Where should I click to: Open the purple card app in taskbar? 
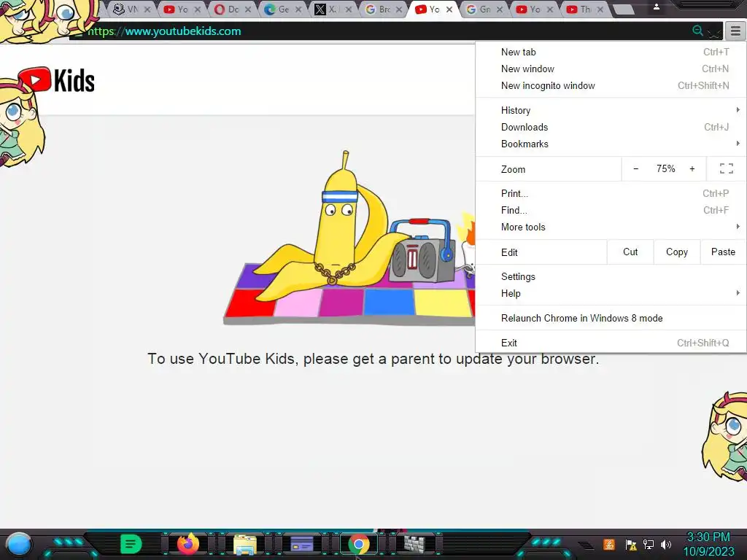coord(301,544)
